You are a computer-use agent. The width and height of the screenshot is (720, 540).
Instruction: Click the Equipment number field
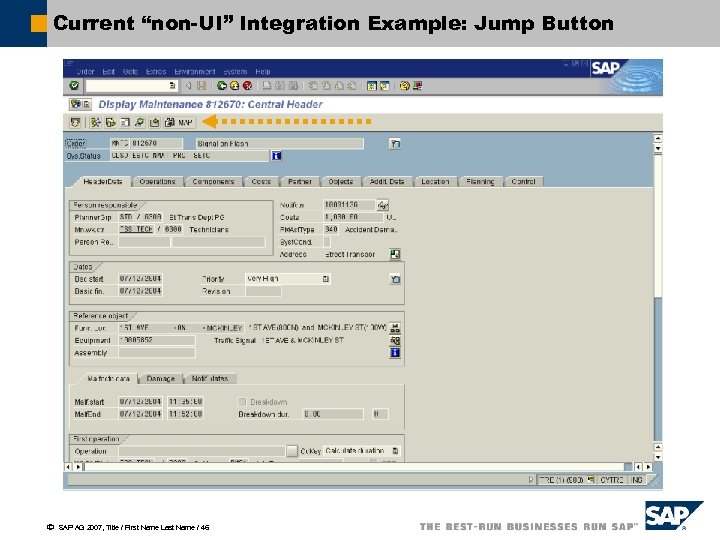[x=157, y=340]
